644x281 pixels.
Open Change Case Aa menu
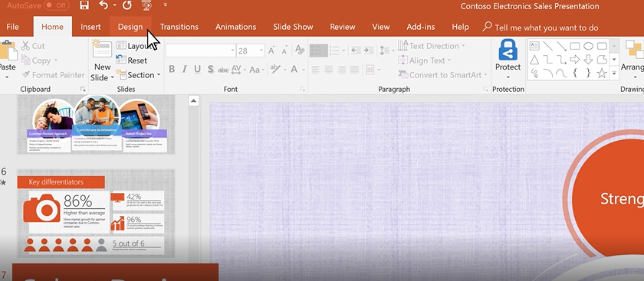click(257, 70)
